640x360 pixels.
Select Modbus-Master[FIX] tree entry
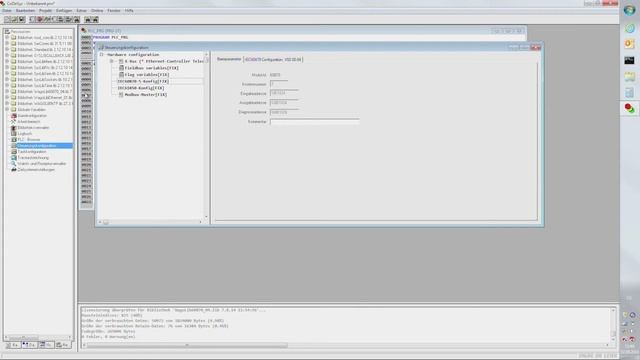click(x=146, y=94)
